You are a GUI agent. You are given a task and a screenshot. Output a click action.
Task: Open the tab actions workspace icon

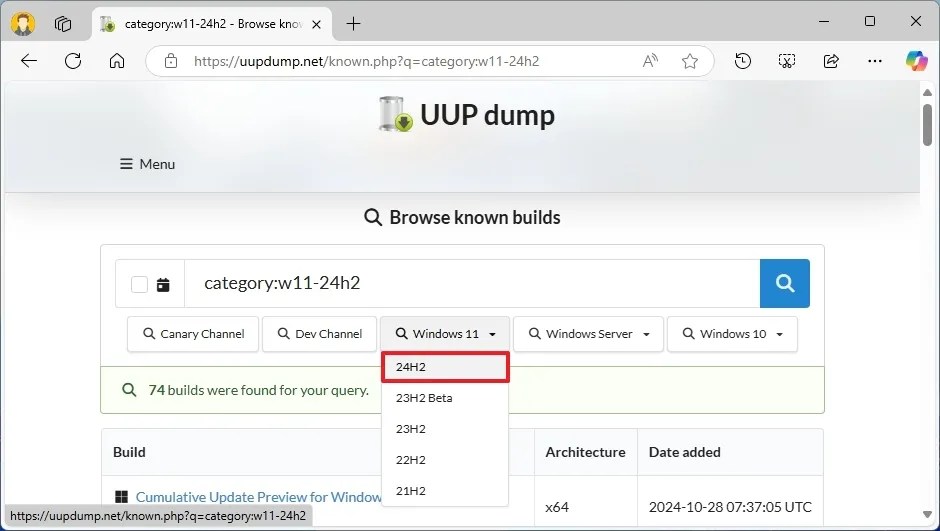63,24
